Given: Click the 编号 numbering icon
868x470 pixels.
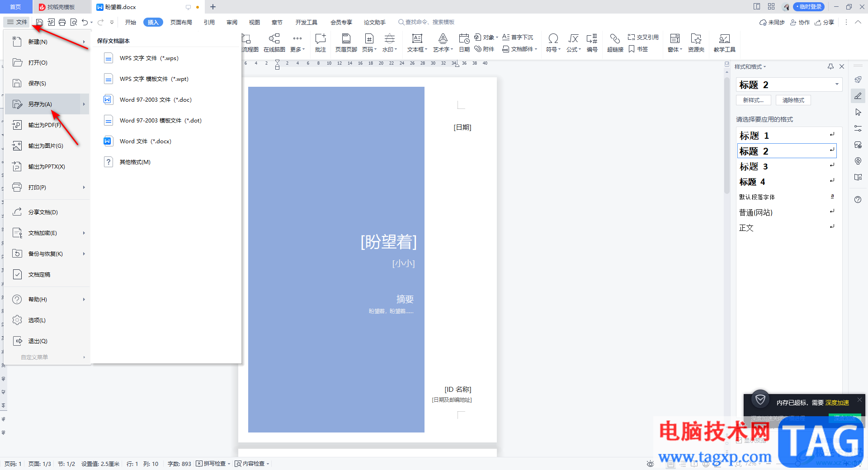Looking at the screenshot, I should (x=592, y=43).
